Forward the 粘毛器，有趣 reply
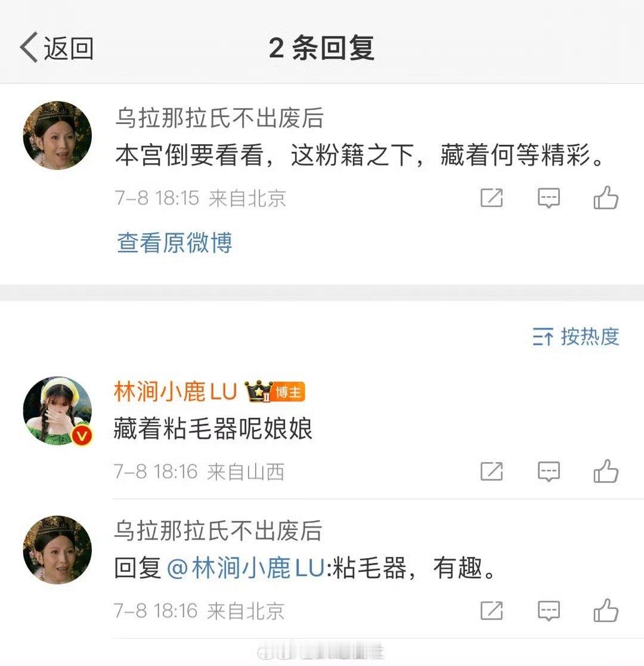Image resolution: width=644 pixels, height=666 pixels. (491, 611)
